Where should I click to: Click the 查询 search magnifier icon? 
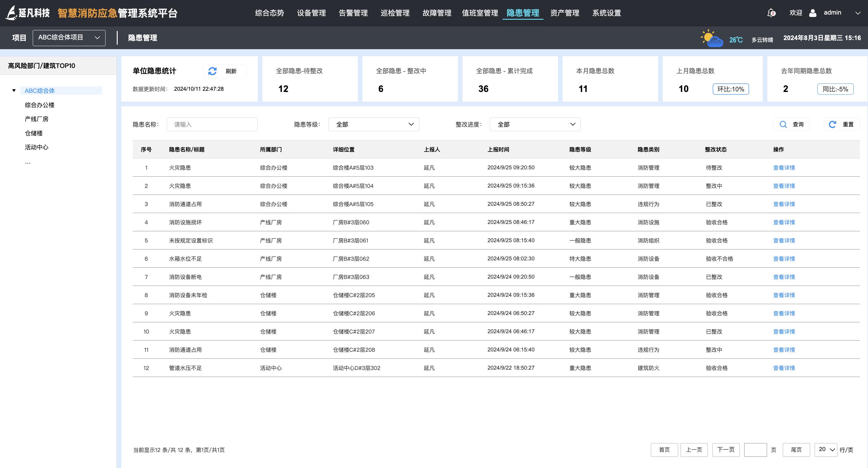coord(783,124)
